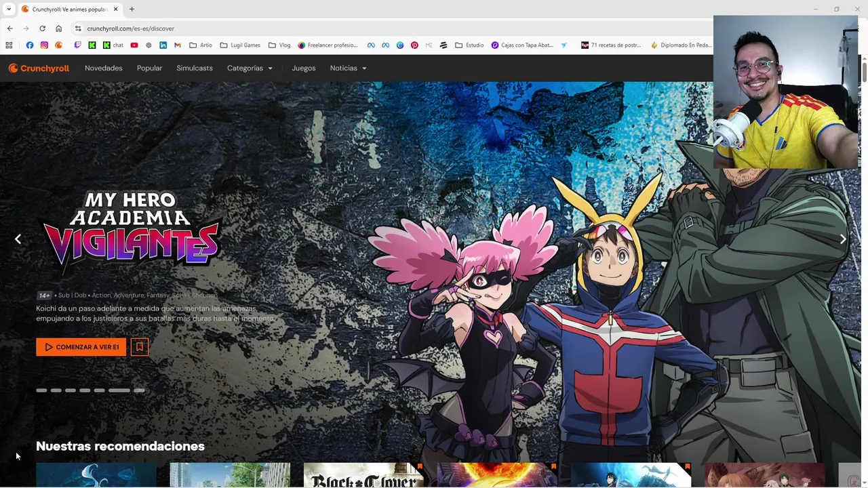The image size is (868, 488).
Task: Click the COMENZAR A VER E1 button
Action: pyautogui.click(x=81, y=347)
